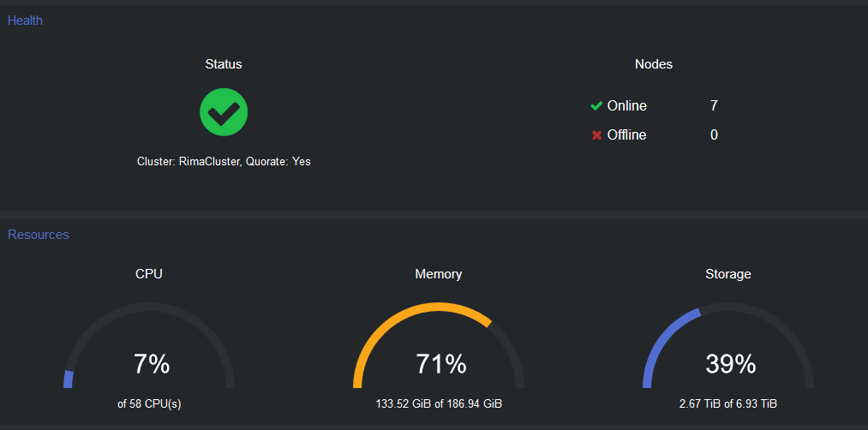Click the green Online check icon
868x430 pixels.
596,106
